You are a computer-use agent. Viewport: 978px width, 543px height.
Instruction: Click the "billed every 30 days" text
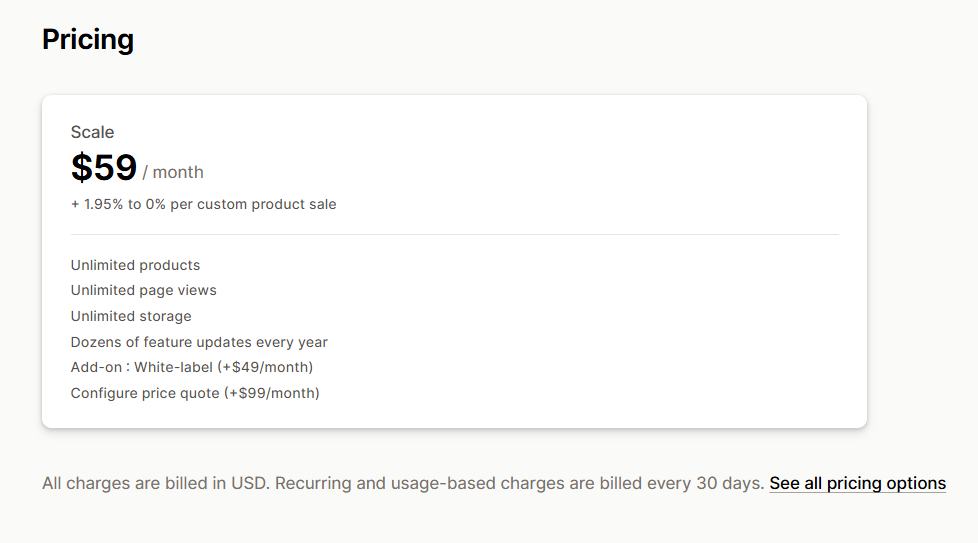pos(682,484)
